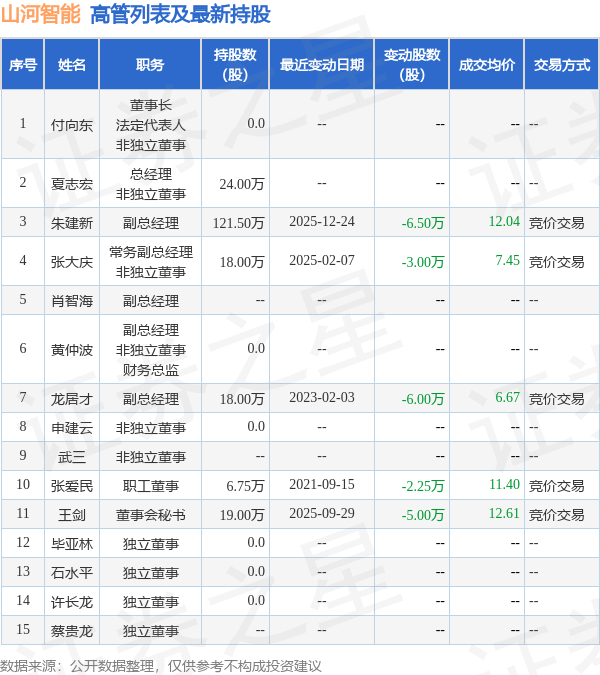Click the 交易方式 column header
The height and width of the screenshot is (675, 600).
tap(562, 65)
